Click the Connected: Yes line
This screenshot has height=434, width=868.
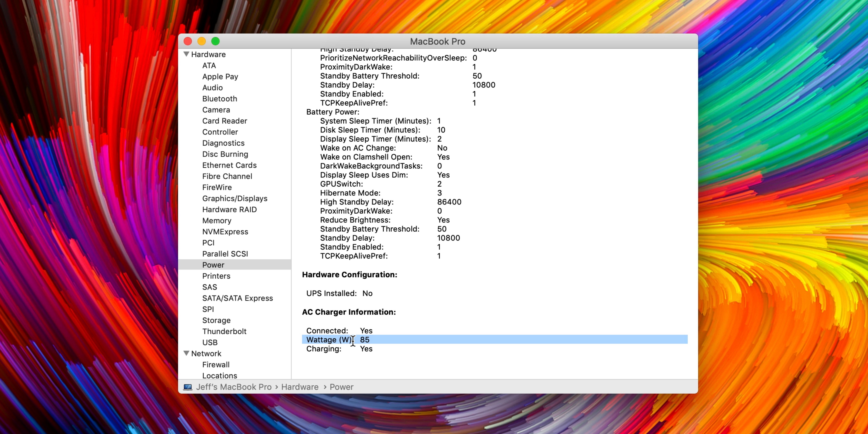pyautogui.click(x=339, y=330)
